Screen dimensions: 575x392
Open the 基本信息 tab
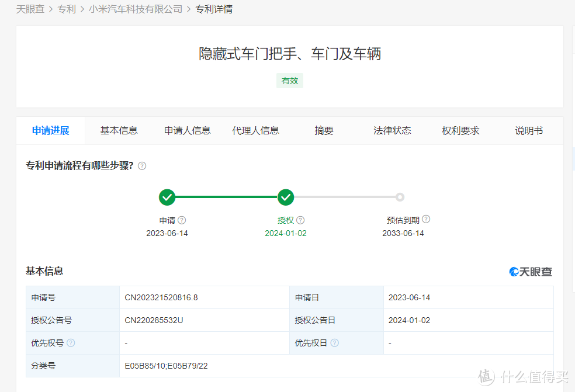click(x=119, y=130)
